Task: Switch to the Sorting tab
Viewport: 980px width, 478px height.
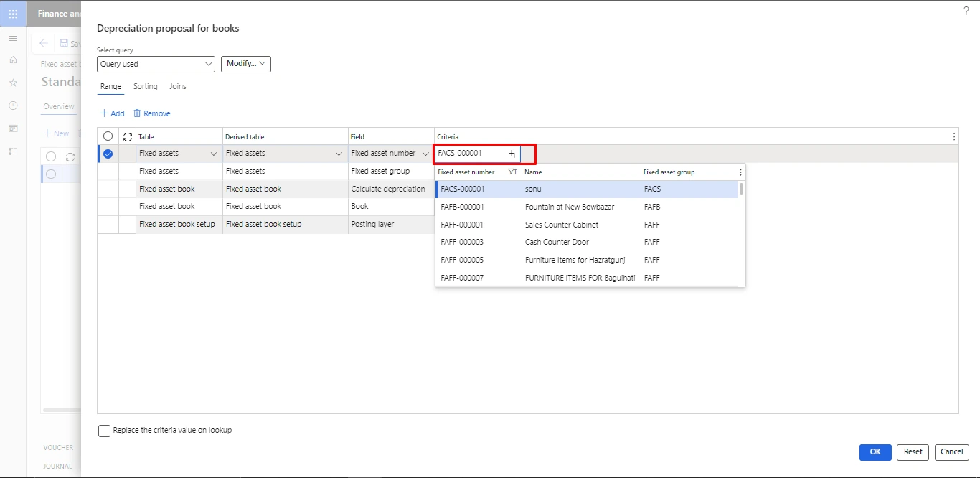Action: (x=146, y=86)
